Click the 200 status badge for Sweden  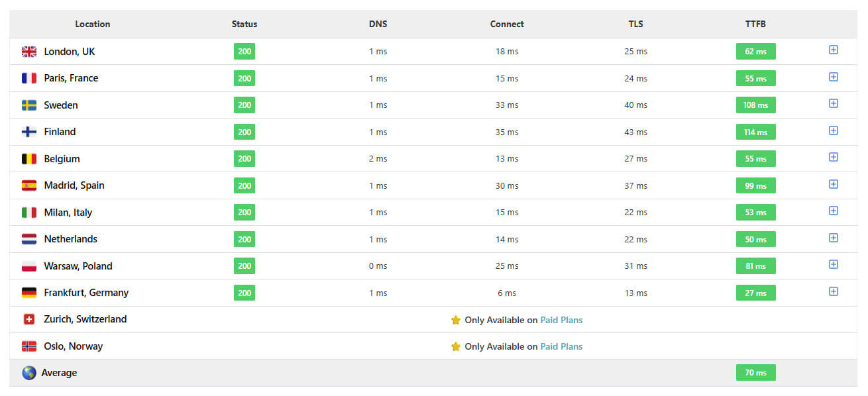tap(244, 105)
